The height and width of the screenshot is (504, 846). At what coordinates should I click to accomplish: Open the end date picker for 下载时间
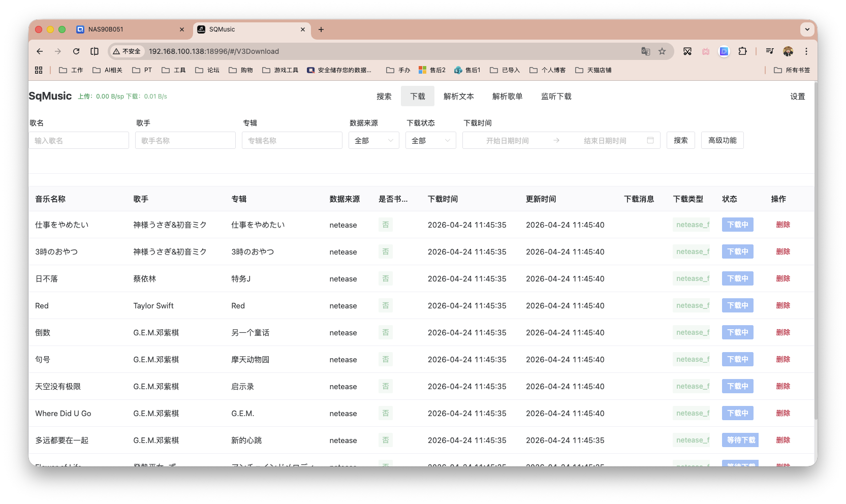(x=605, y=140)
